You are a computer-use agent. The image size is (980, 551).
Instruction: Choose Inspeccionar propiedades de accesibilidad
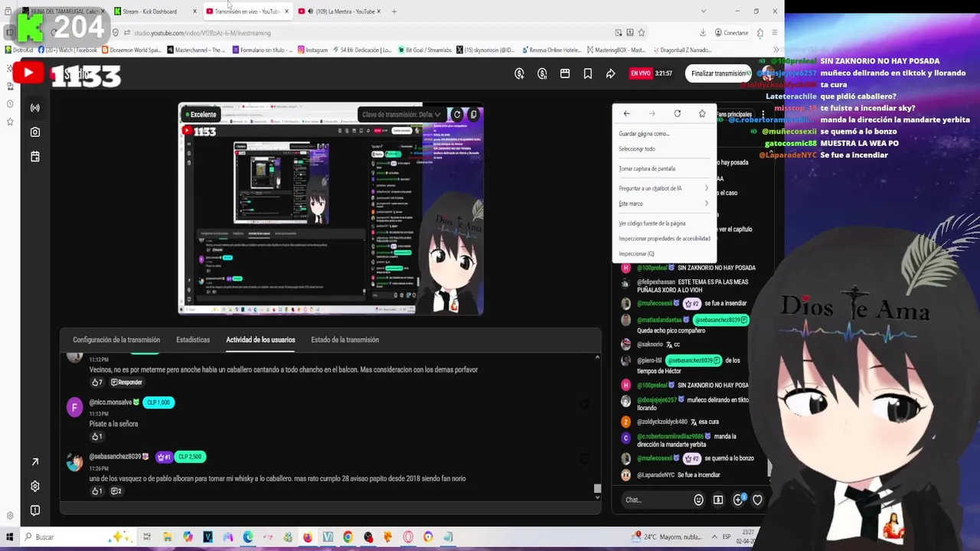[x=664, y=239]
